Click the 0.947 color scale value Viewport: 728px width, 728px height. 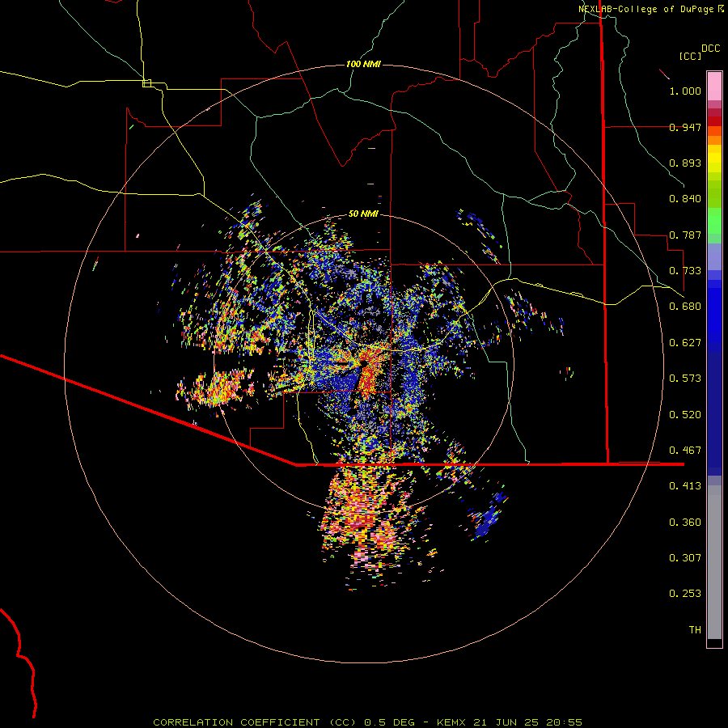(x=685, y=127)
